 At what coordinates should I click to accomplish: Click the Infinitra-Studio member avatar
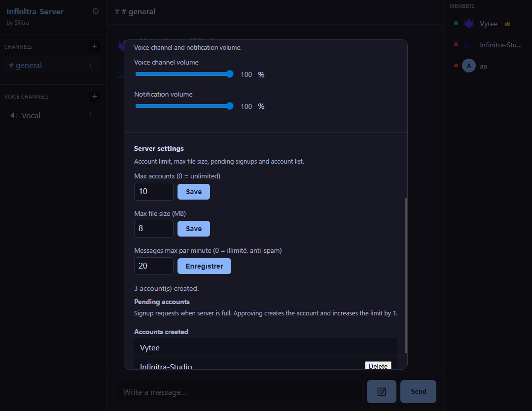tap(468, 44)
